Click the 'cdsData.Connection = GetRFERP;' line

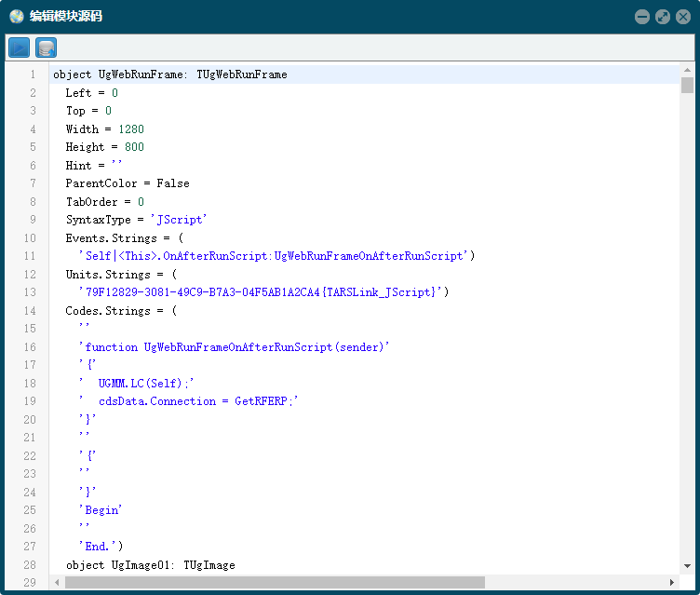pyautogui.click(x=188, y=401)
